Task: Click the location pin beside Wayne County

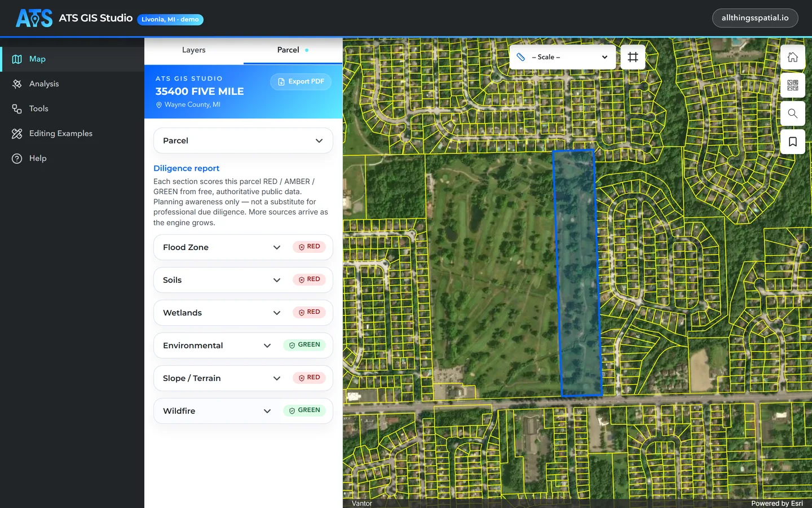Action: (x=159, y=105)
